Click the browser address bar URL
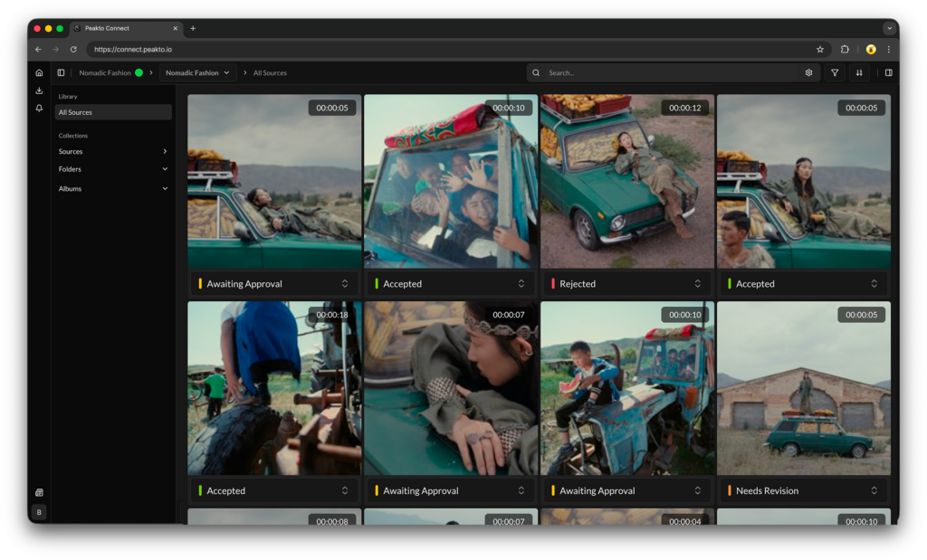 tap(133, 50)
